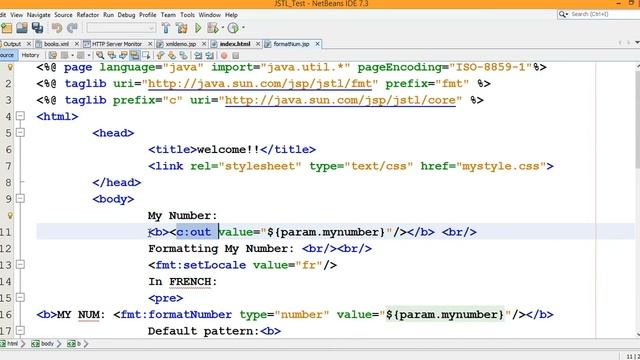Open dropdown arrow next to Profile Project
The height and width of the screenshot is (360, 640).
point(243,28)
